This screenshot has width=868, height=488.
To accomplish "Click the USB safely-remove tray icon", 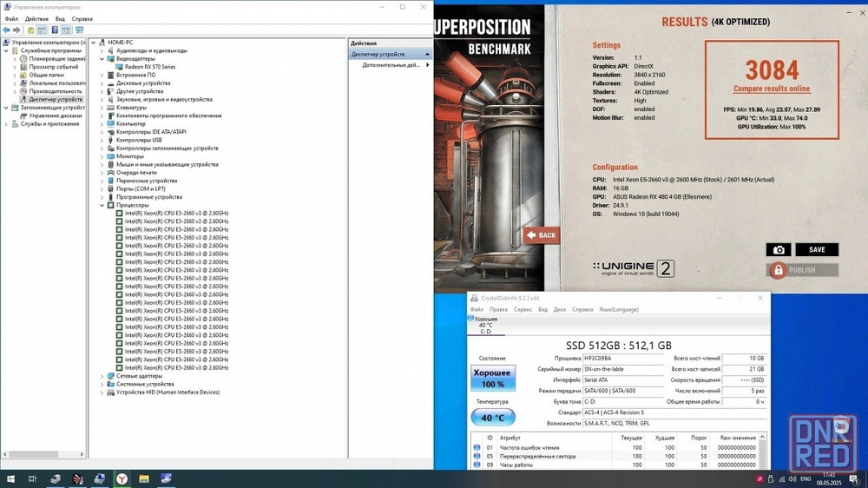I will pos(771,479).
